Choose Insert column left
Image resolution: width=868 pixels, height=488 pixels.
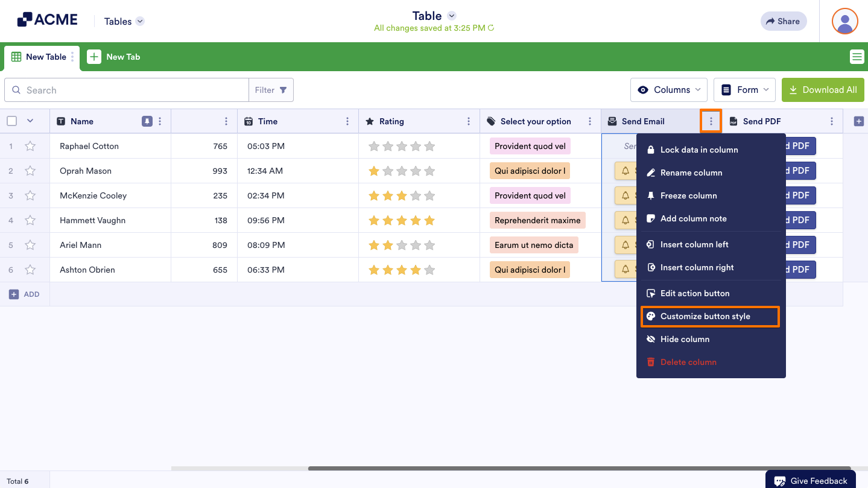pyautogui.click(x=711, y=244)
